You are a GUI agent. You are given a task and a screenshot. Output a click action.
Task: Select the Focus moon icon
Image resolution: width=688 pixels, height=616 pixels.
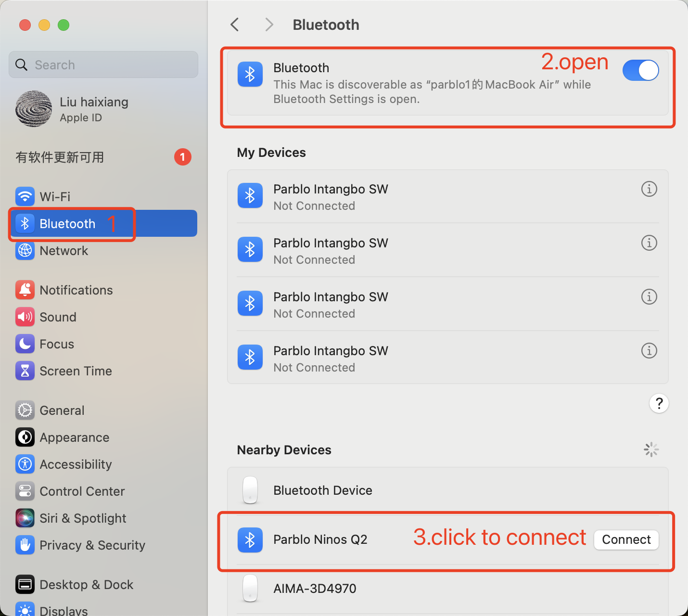25,344
